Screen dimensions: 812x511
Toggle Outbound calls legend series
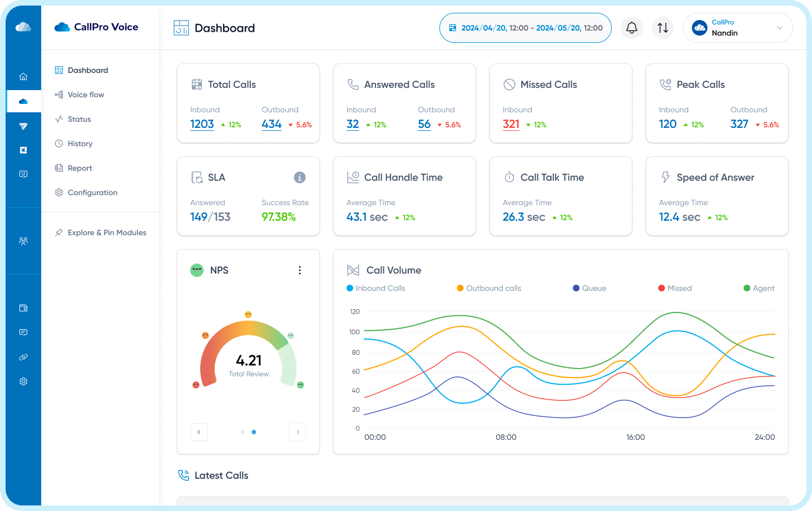point(489,288)
